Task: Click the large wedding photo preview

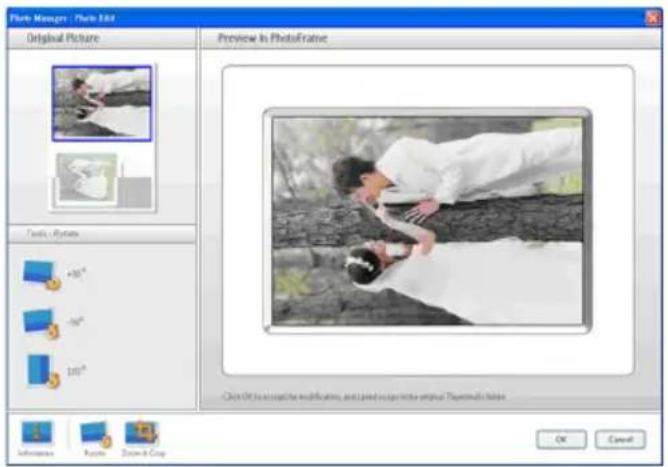Action: (428, 220)
